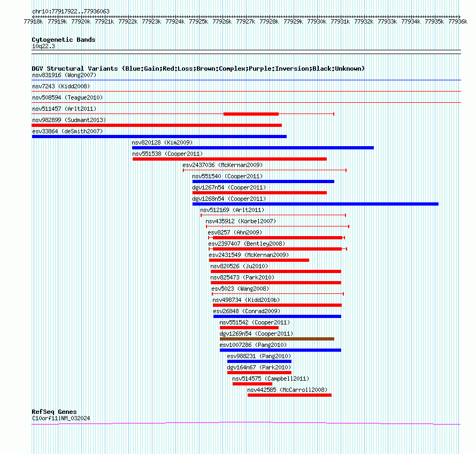The image size is (476, 454).
Task: Select the red bar under nsv514575
Action: (x=252, y=384)
